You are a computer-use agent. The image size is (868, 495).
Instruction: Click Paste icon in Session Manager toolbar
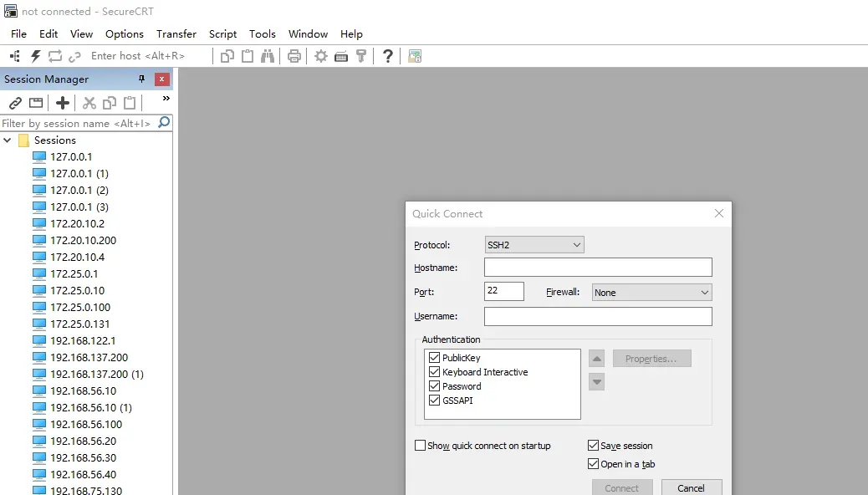pyautogui.click(x=130, y=103)
